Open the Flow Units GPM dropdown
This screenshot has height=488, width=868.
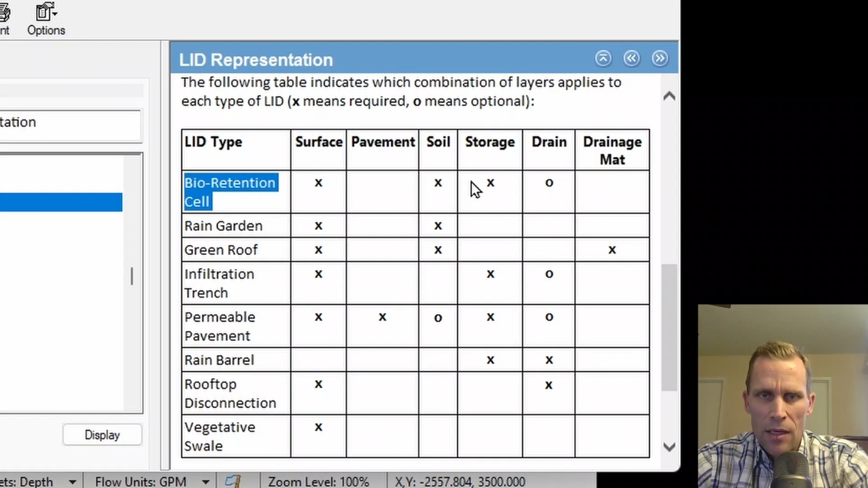(205, 482)
